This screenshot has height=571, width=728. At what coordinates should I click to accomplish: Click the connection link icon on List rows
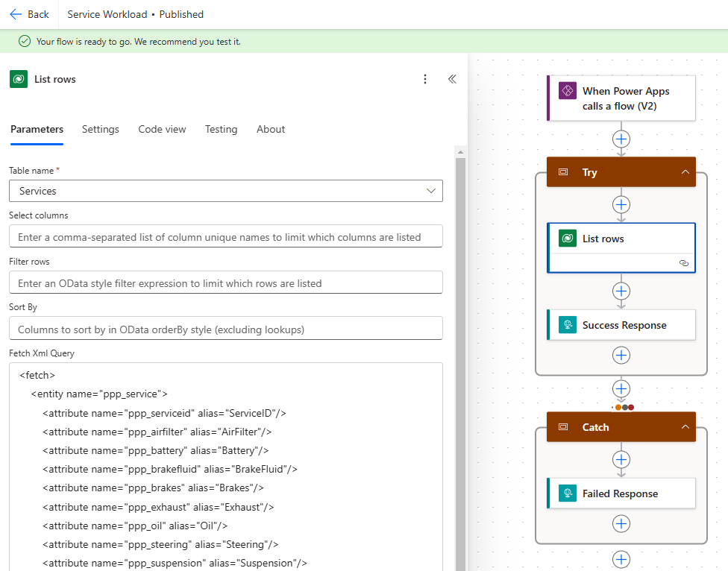click(x=683, y=263)
